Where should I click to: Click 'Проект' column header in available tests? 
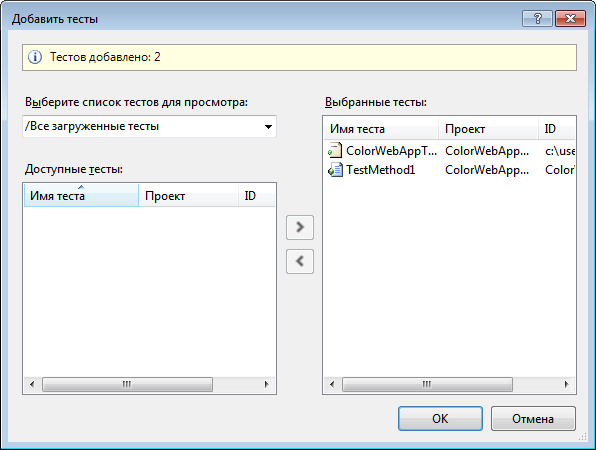[x=189, y=195]
